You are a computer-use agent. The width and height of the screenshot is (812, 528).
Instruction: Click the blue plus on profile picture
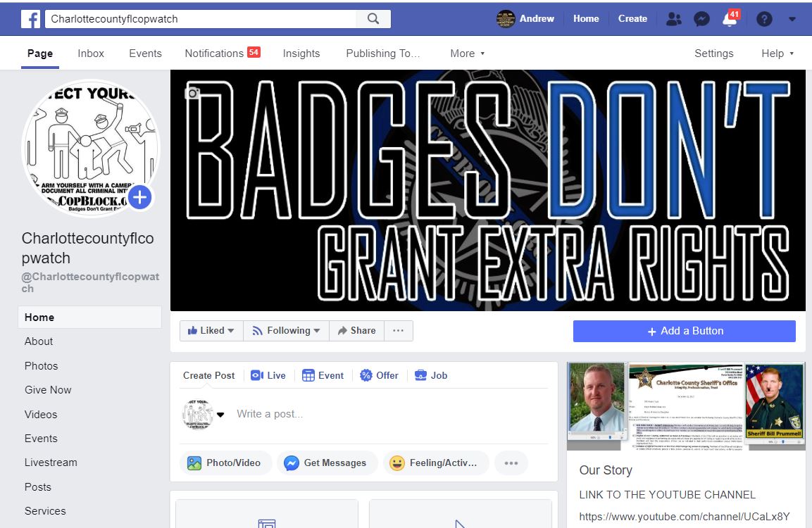pyautogui.click(x=140, y=197)
